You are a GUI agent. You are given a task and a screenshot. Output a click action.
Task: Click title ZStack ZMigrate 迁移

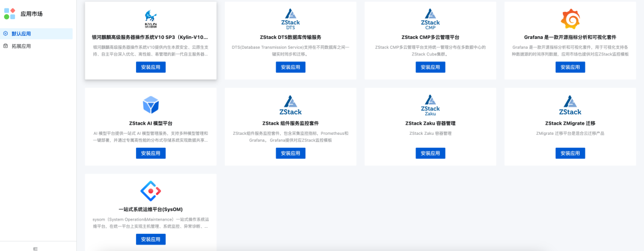570,123
